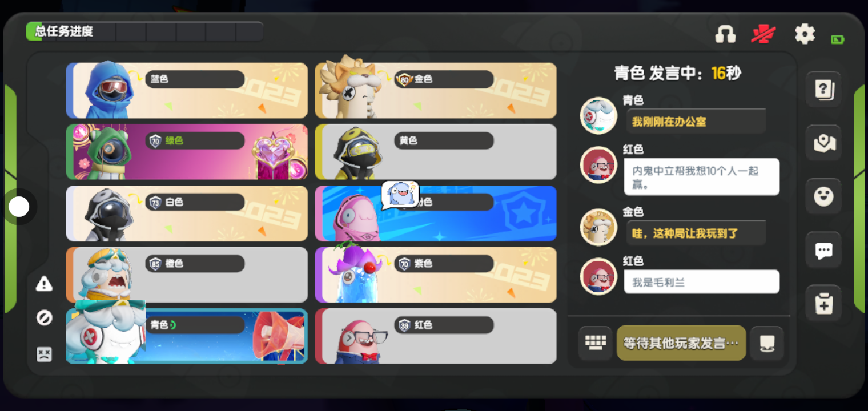
Task: Open the map location icon
Action: [823, 143]
